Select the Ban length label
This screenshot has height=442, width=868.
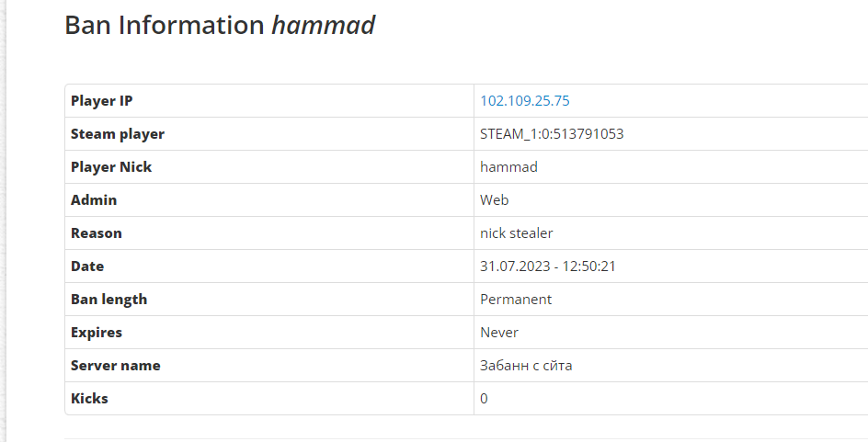coord(108,300)
